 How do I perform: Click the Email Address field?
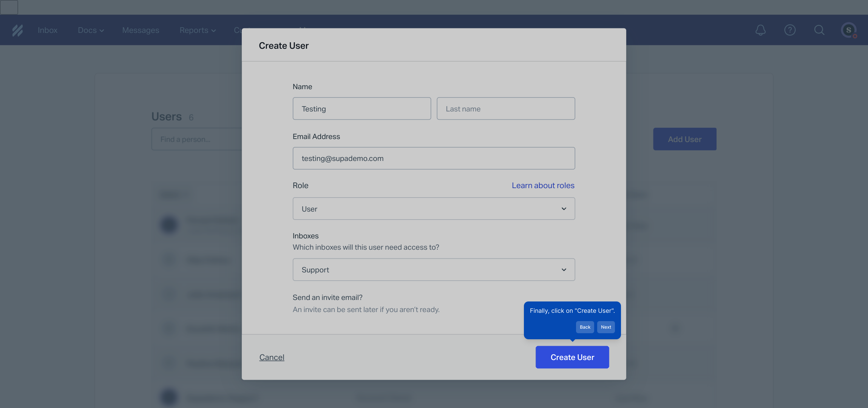tap(434, 158)
